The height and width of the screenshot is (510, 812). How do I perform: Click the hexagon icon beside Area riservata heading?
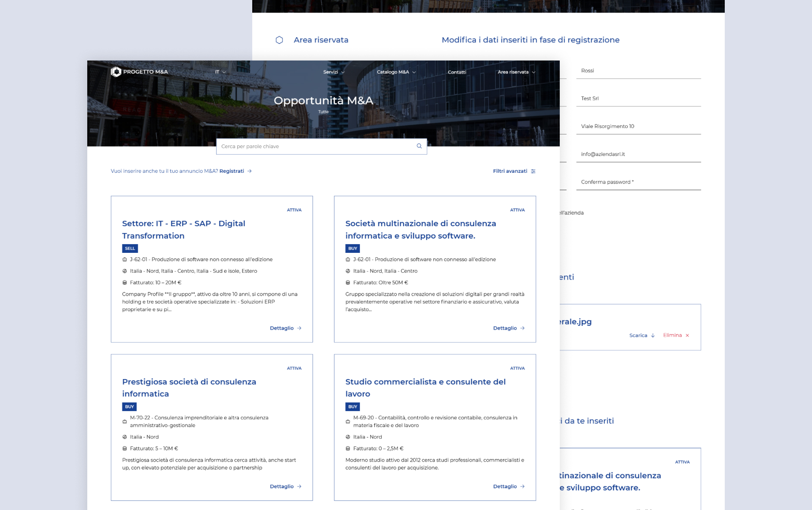click(279, 40)
